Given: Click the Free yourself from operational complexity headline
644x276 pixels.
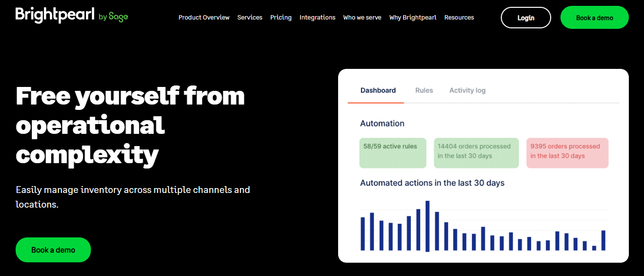Looking at the screenshot, I should (x=130, y=125).
